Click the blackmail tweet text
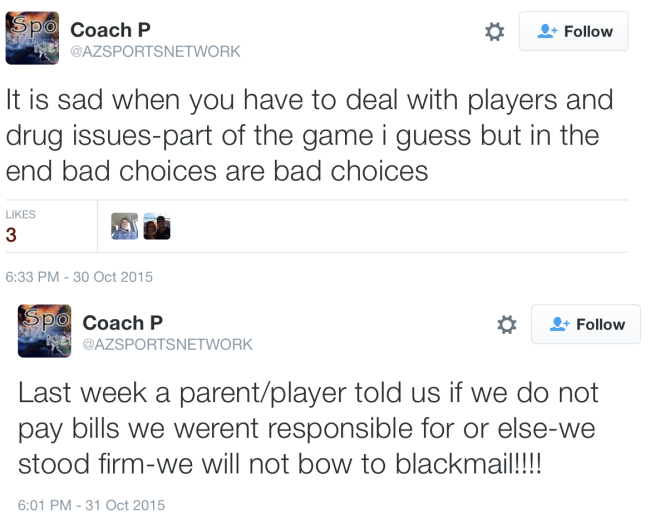This screenshot has height=518, width=660. click(x=308, y=428)
